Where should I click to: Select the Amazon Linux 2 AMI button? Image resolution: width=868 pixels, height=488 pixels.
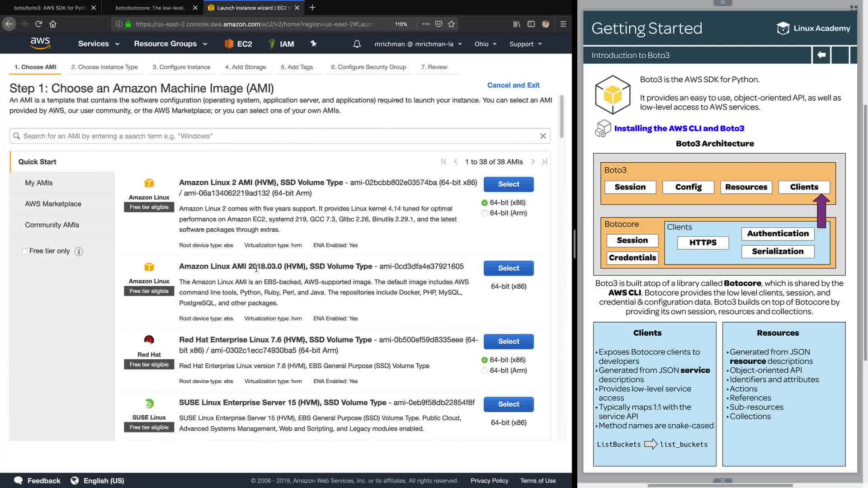click(508, 184)
